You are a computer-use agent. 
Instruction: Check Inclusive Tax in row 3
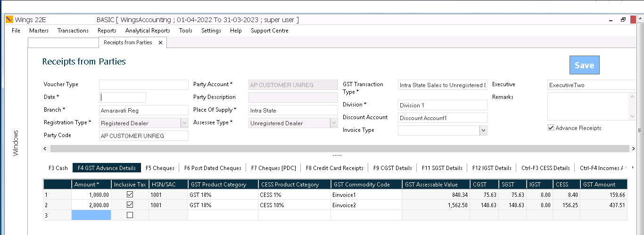(130, 215)
